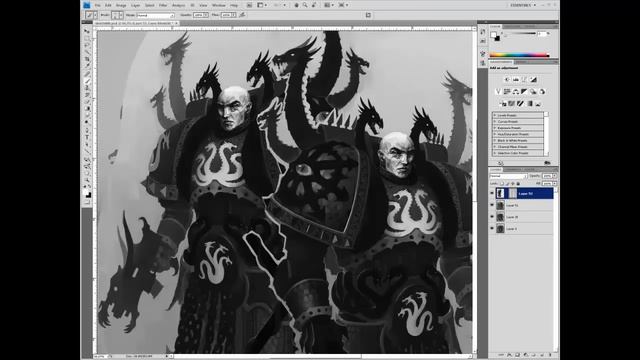
Task: Launch Bridge from the application bar
Action: tap(249, 5)
